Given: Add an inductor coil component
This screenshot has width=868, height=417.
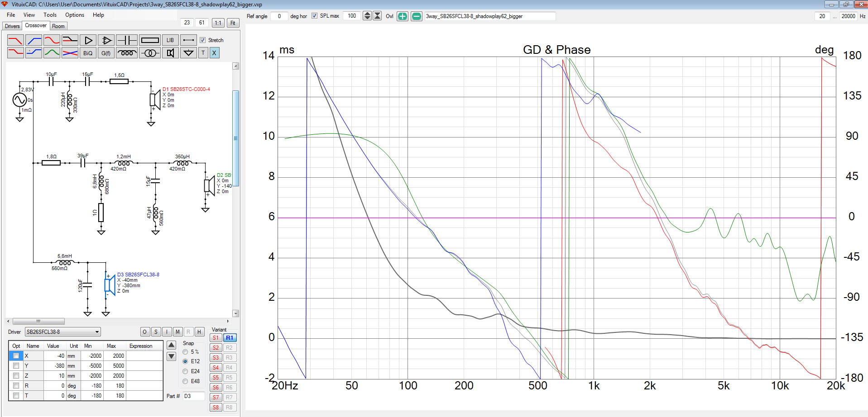Looking at the screenshot, I should (x=127, y=53).
